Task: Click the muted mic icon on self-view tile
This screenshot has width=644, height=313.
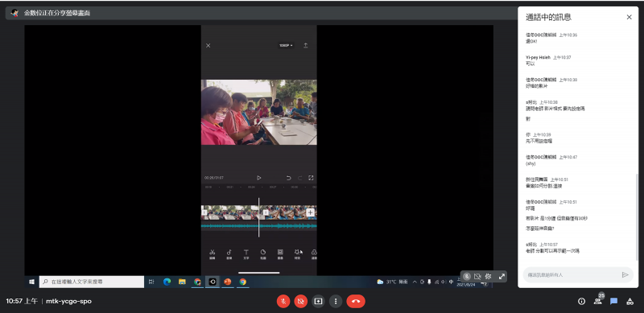Action: (467, 277)
